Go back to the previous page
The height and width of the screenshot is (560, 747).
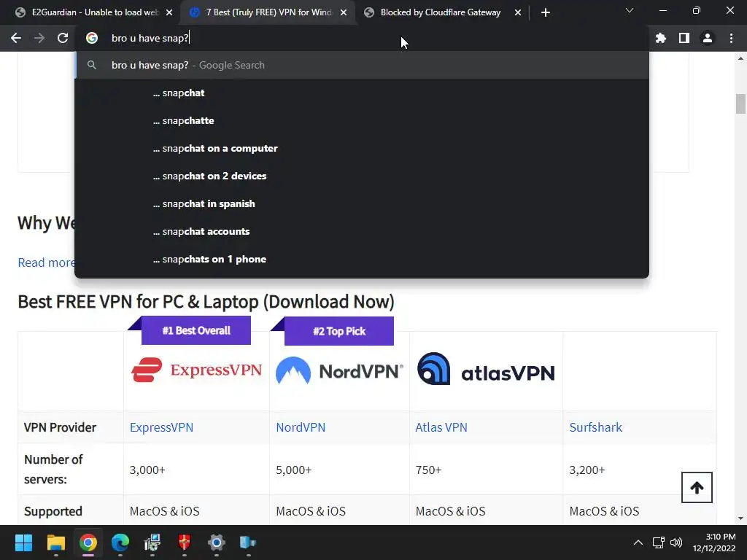[16, 38]
